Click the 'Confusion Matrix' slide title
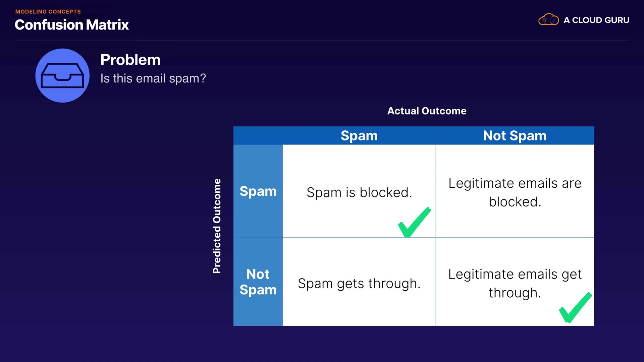This screenshot has height=362, width=644. coord(72,25)
